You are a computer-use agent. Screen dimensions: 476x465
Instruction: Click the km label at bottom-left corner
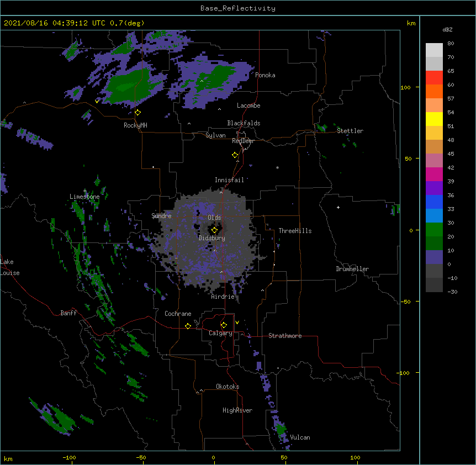tap(8, 458)
